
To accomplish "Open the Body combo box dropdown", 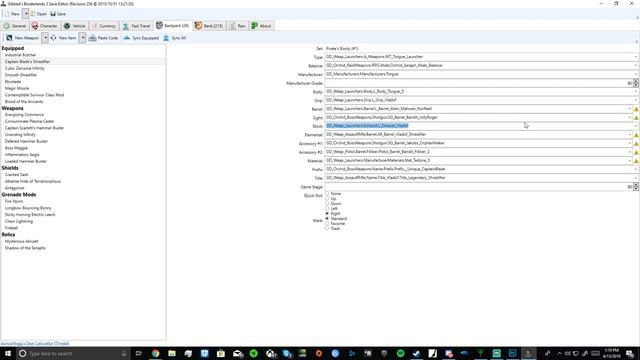I will pos(636,91).
